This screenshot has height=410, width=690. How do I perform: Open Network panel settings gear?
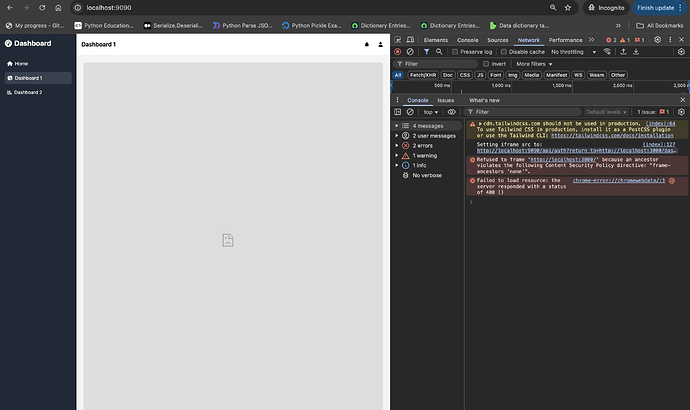[681, 51]
